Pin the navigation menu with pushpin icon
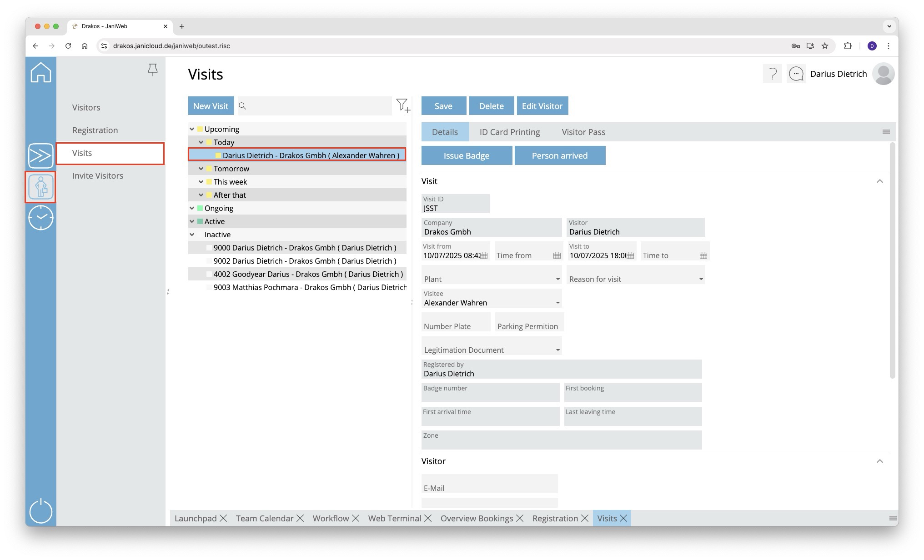The width and height of the screenshot is (924, 560). [x=153, y=70]
